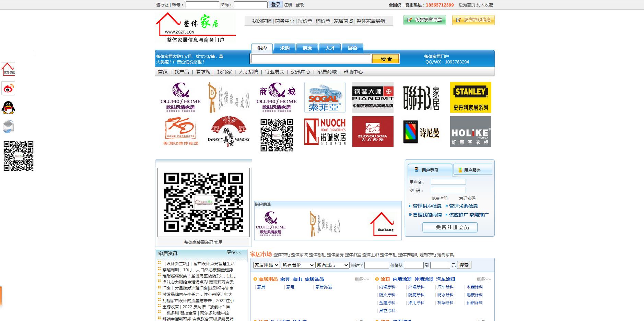The image size is (644, 321).
Task: Open 首页 in the navigation bar
Action: (x=163, y=72)
